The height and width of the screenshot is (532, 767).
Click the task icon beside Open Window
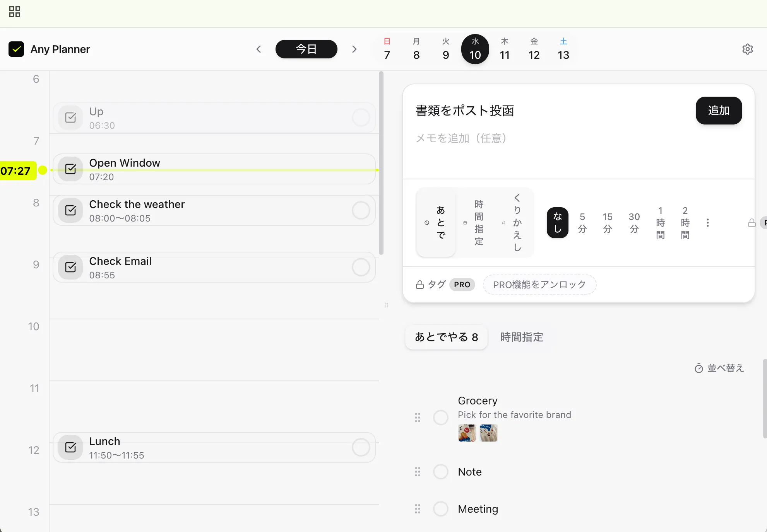pyautogui.click(x=70, y=169)
